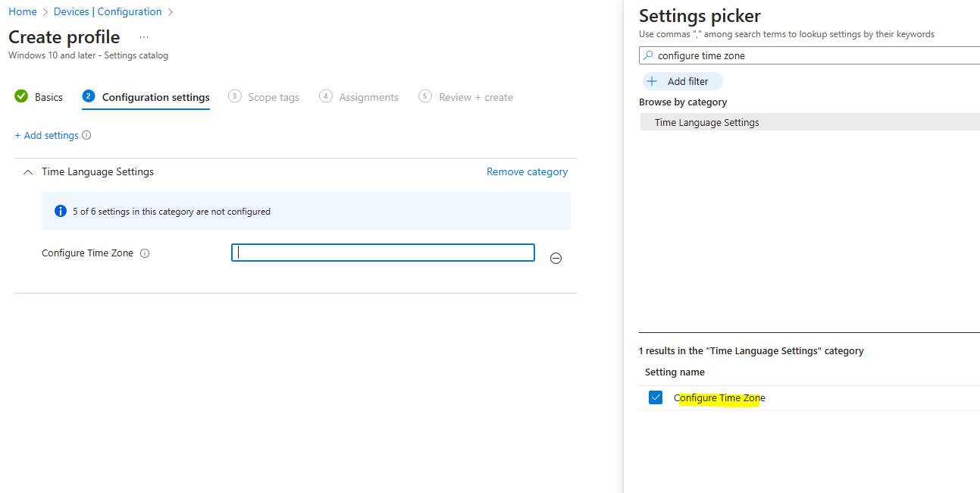The width and height of the screenshot is (980, 493).
Task: Open the Assignments step
Action: (359, 97)
